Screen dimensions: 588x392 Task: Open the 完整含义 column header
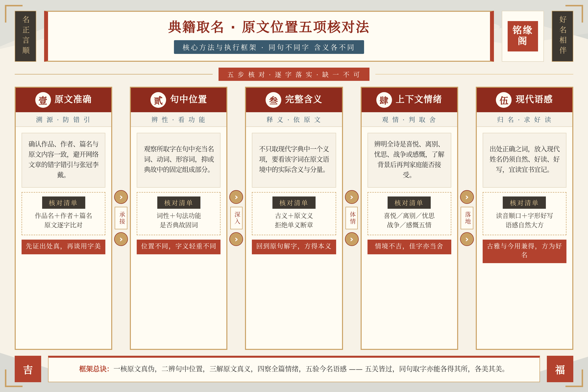coord(294,100)
